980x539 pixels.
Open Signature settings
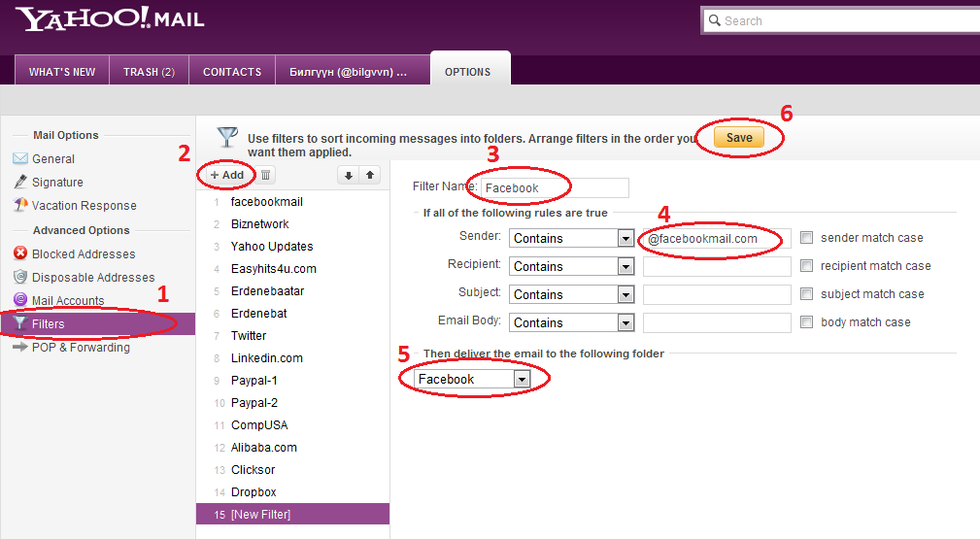[57, 182]
